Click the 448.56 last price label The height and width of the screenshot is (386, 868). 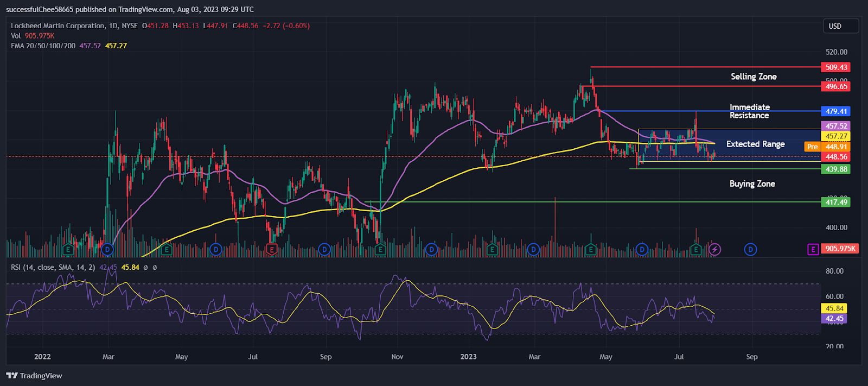[836, 157]
